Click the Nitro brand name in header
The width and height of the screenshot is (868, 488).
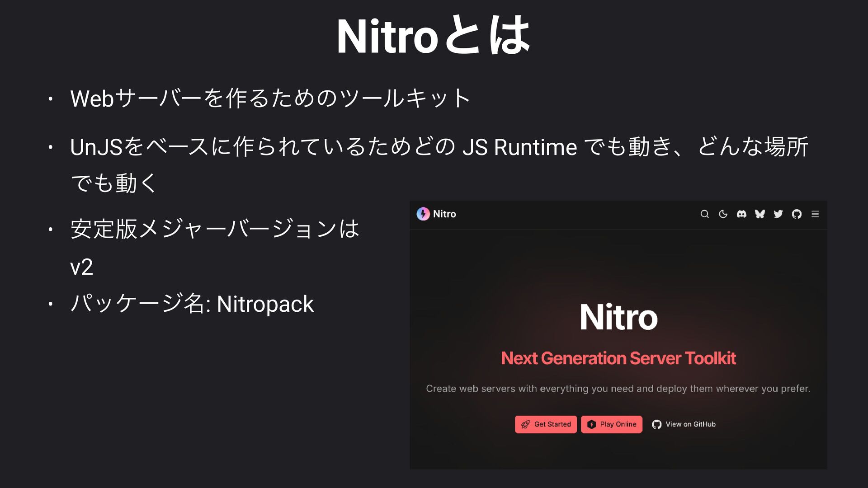(444, 214)
